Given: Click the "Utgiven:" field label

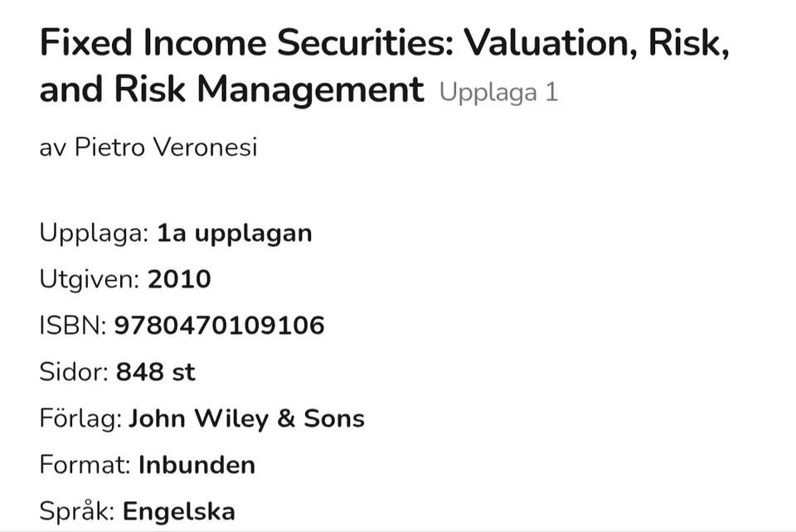Looking at the screenshot, I should click(x=90, y=279).
